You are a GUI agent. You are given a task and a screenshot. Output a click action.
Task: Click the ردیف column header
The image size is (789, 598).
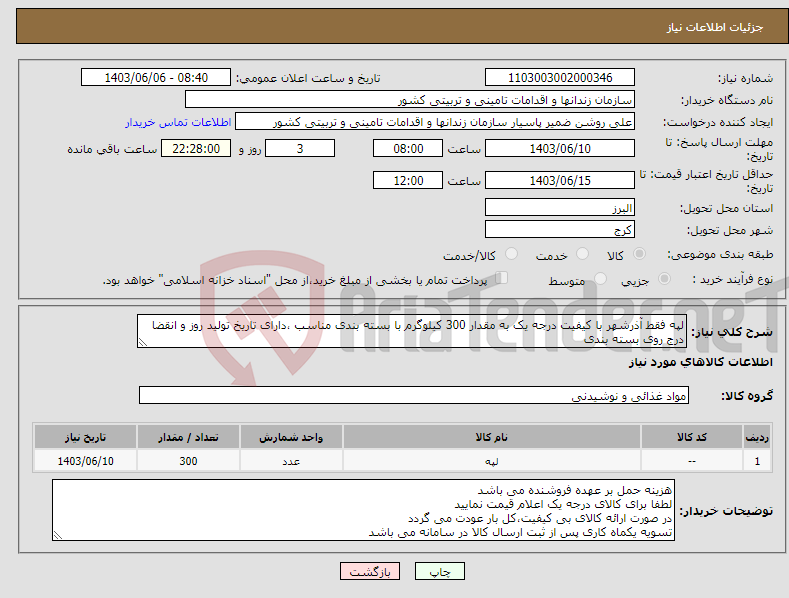click(757, 437)
